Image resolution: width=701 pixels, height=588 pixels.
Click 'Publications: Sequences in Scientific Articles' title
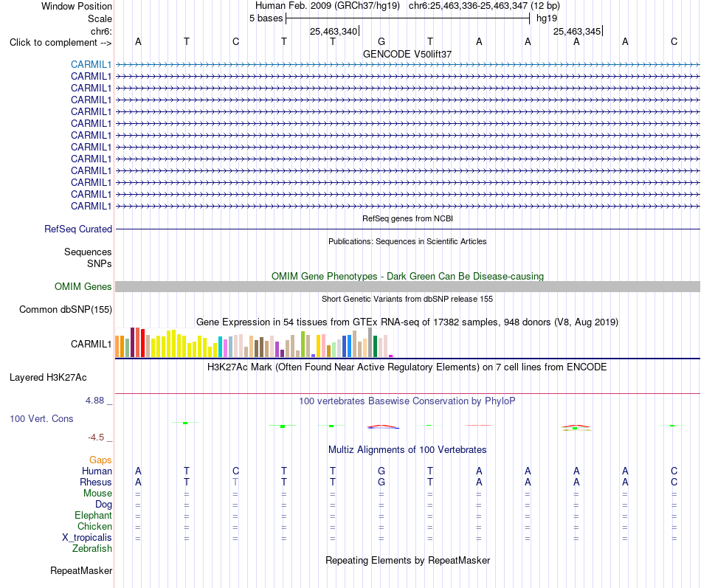[x=407, y=241]
